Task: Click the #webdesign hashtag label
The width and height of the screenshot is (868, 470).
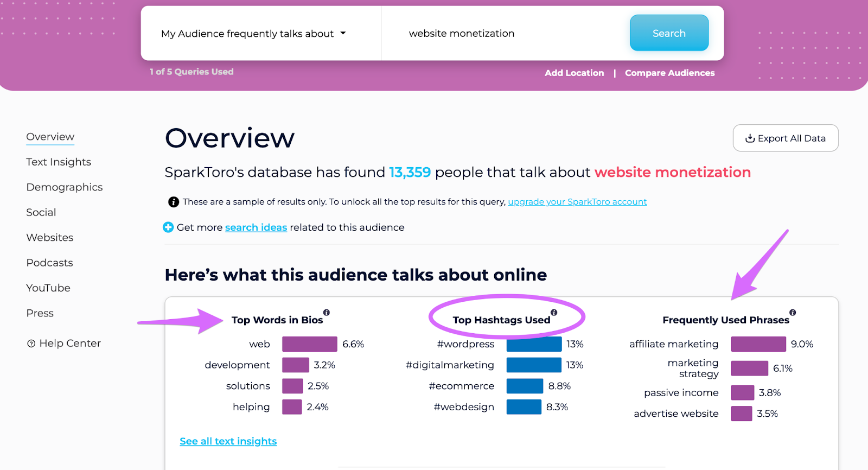Action: point(464,407)
